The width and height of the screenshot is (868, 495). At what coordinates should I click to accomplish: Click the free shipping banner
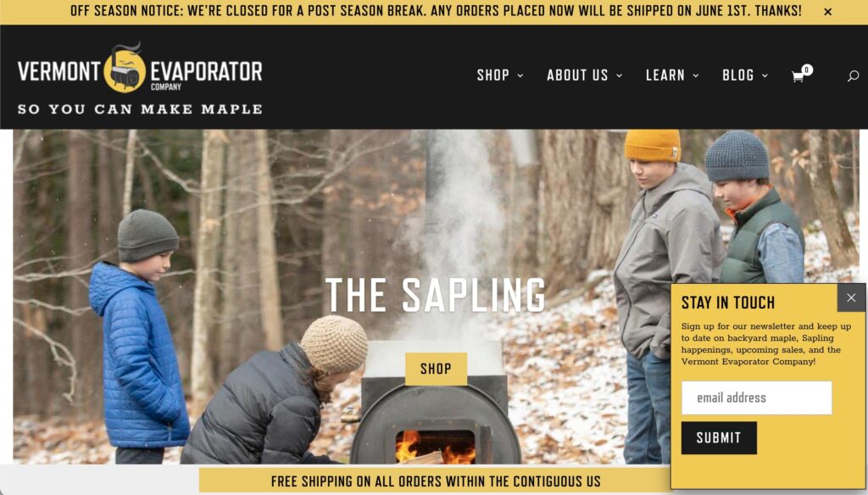tap(436, 481)
